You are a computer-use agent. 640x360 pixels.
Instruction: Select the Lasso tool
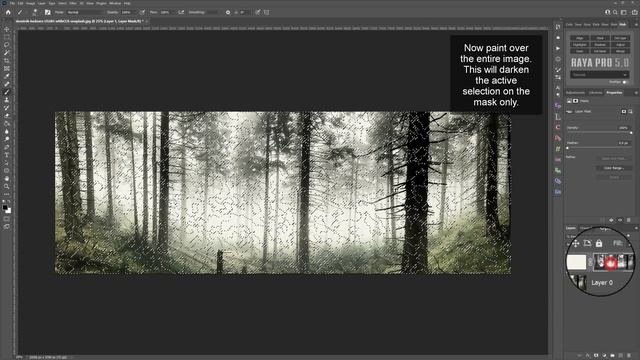pos(7,45)
